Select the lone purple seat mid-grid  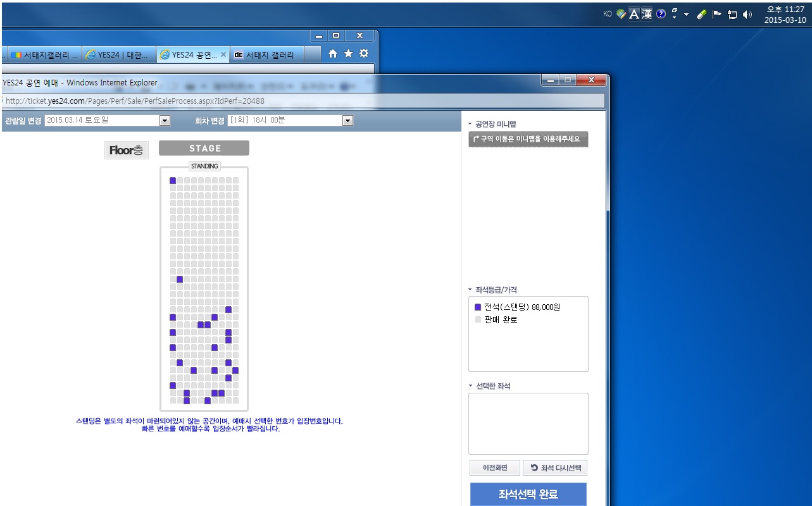[180, 280]
